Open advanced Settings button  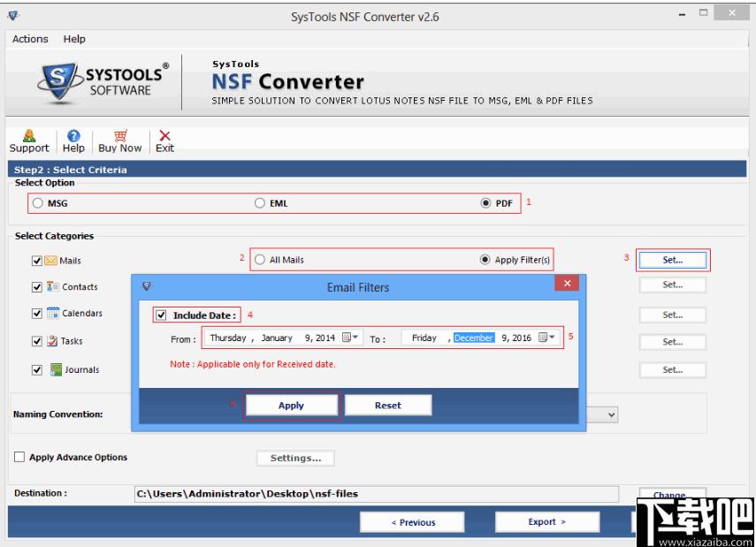tap(295, 459)
